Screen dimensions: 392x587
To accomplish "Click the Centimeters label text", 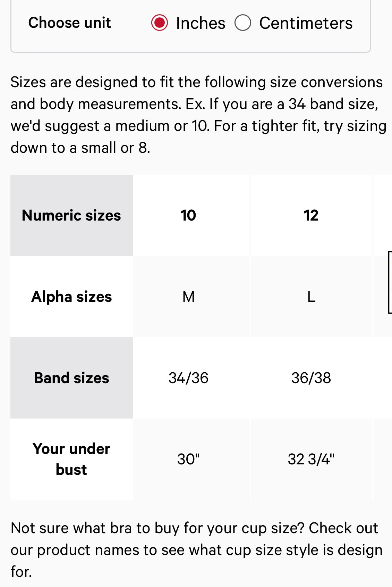I will (306, 23).
